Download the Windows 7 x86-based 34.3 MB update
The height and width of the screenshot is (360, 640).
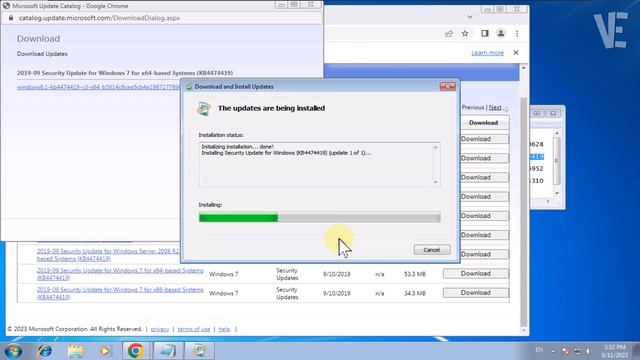(x=476, y=293)
